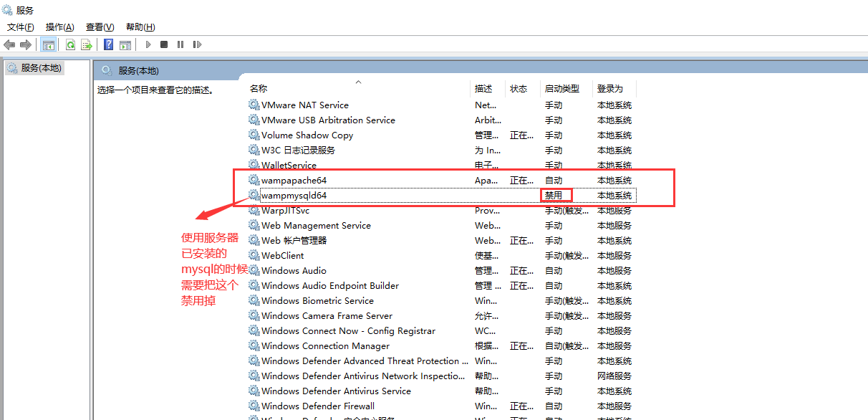Click the gear icon beside Windows Connection Manager
Image resolution: width=868 pixels, height=420 pixels.
tap(254, 345)
